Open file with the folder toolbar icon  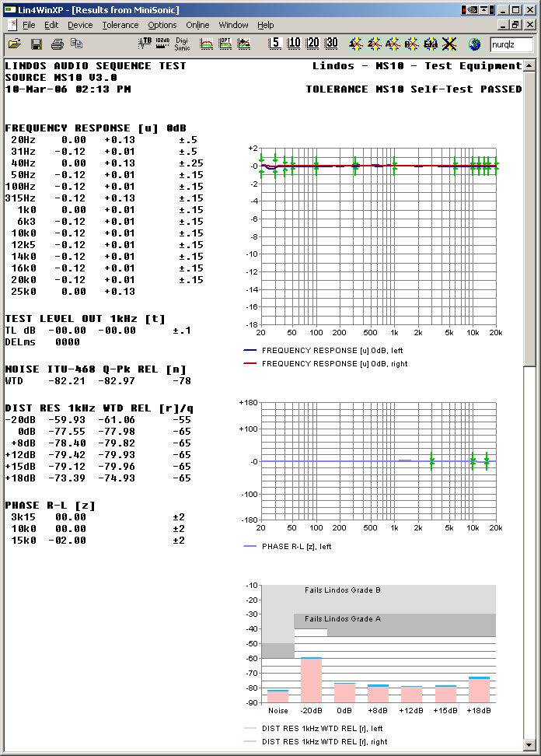15,44
